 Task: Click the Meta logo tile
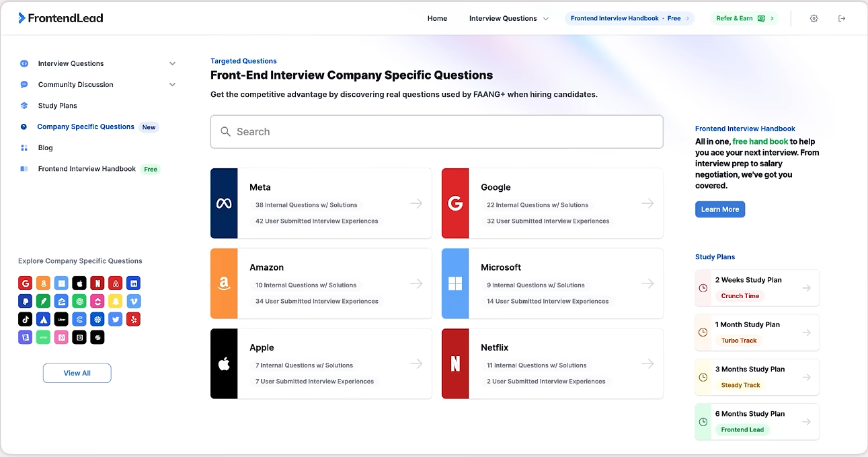coord(224,203)
